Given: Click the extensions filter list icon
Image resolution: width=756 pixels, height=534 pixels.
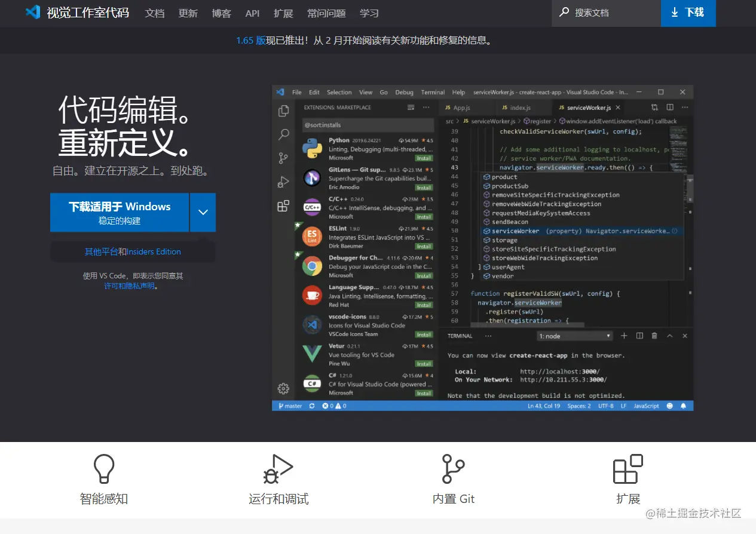Looking at the screenshot, I should click(411, 108).
